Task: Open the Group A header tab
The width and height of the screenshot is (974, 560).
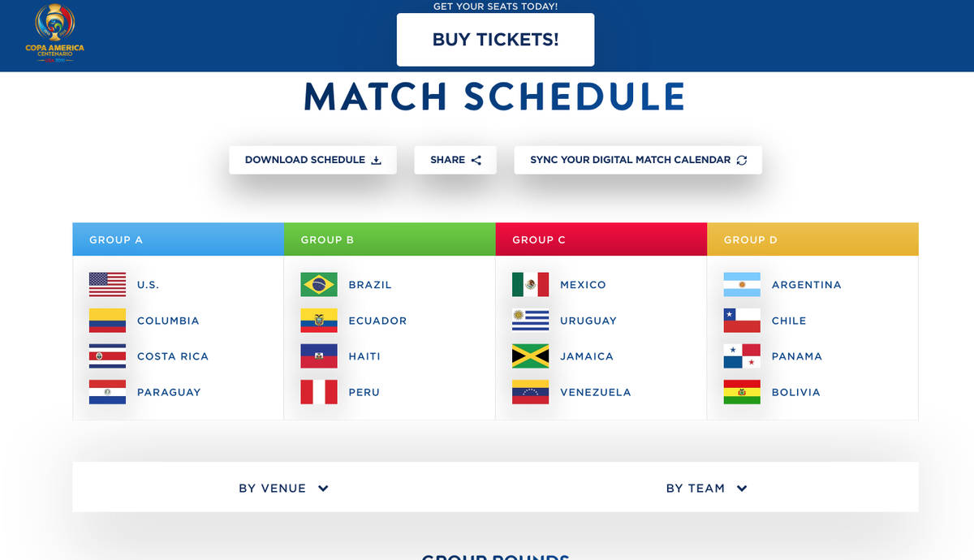Action: coord(178,239)
